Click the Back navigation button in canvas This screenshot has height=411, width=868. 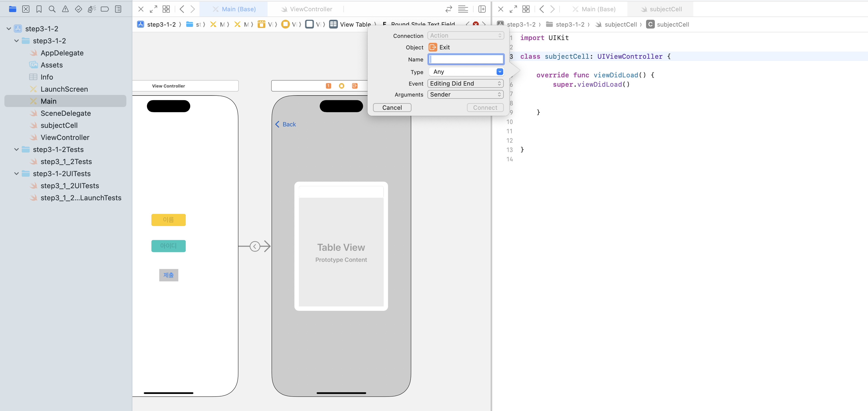pos(285,124)
